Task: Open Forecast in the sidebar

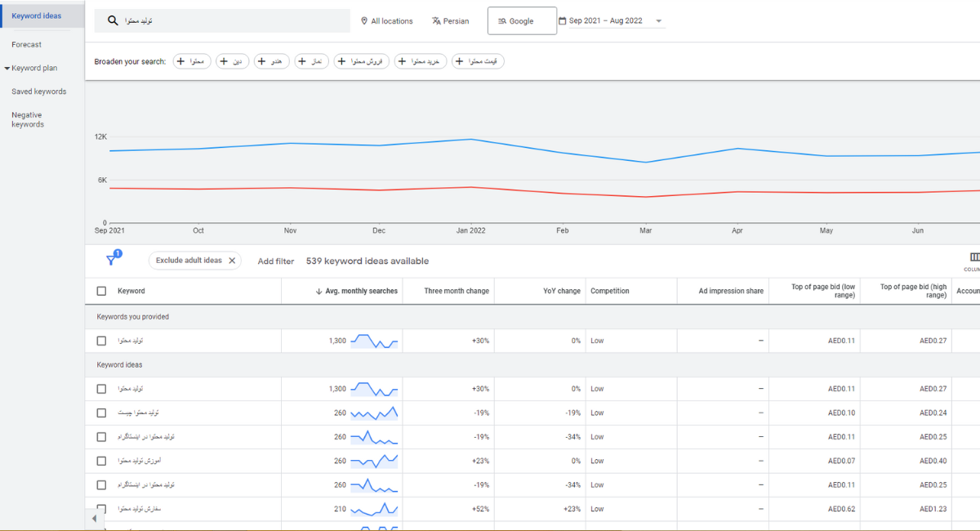Action: tap(27, 45)
